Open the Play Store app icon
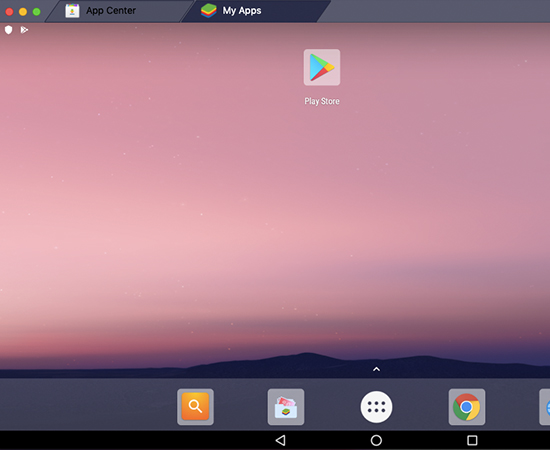This screenshot has width=550, height=450. click(x=322, y=67)
